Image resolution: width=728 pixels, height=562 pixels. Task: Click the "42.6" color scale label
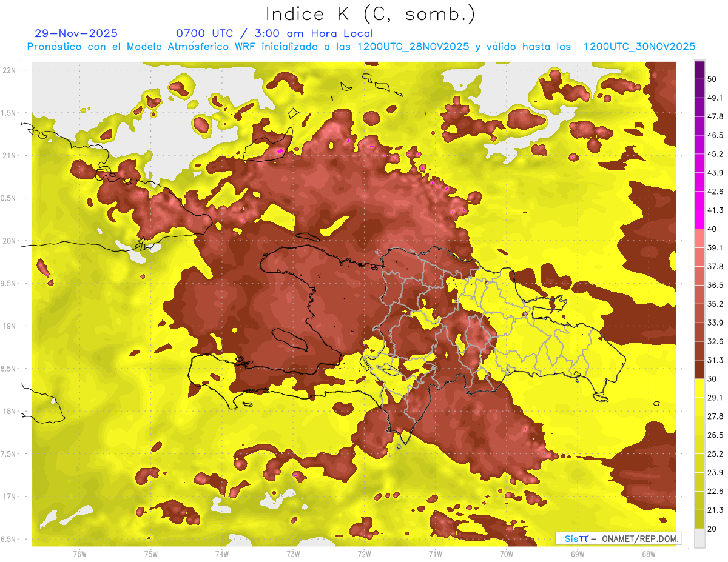tap(715, 192)
